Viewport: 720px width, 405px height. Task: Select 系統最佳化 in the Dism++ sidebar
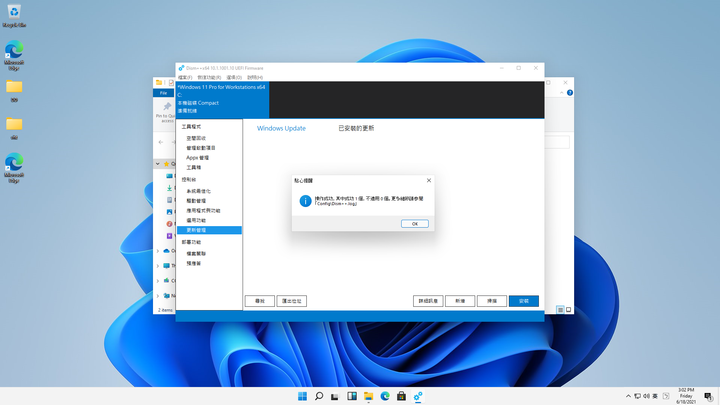click(198, 191)
